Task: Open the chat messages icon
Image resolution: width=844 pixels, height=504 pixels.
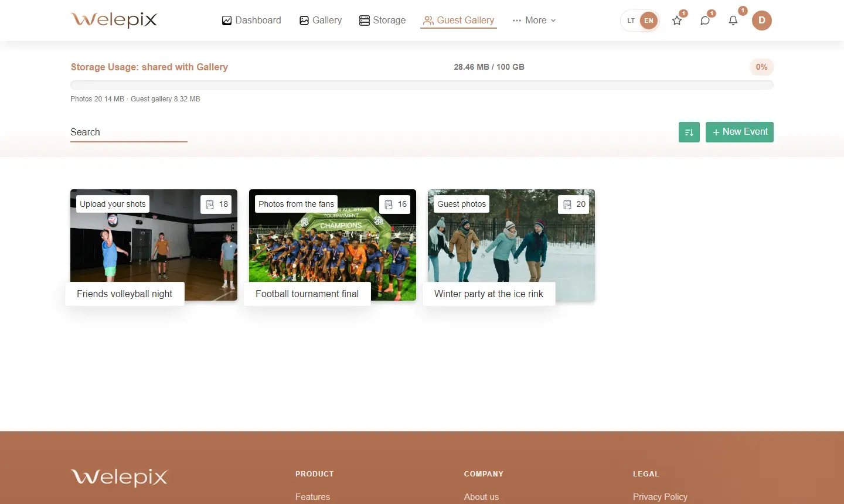Action: tap(705, 21)
